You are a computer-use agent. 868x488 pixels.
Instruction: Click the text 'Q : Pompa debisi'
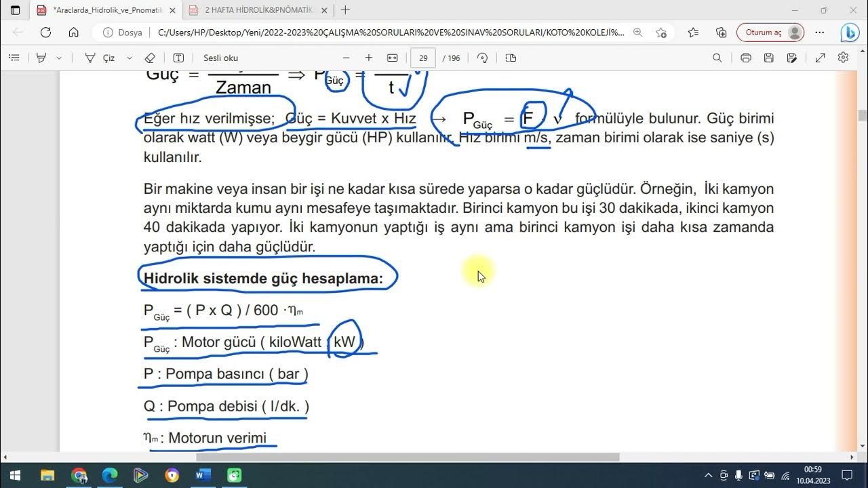(201, 406)
